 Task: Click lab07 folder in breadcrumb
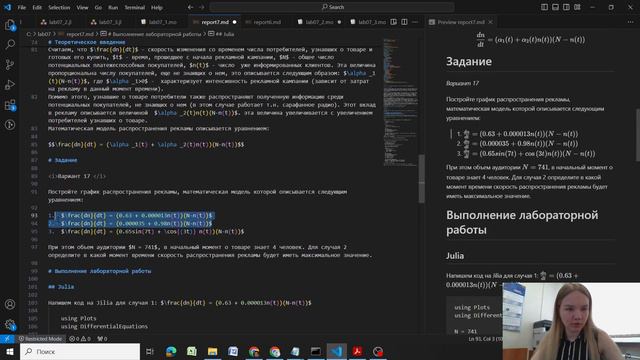click(44, 34)
